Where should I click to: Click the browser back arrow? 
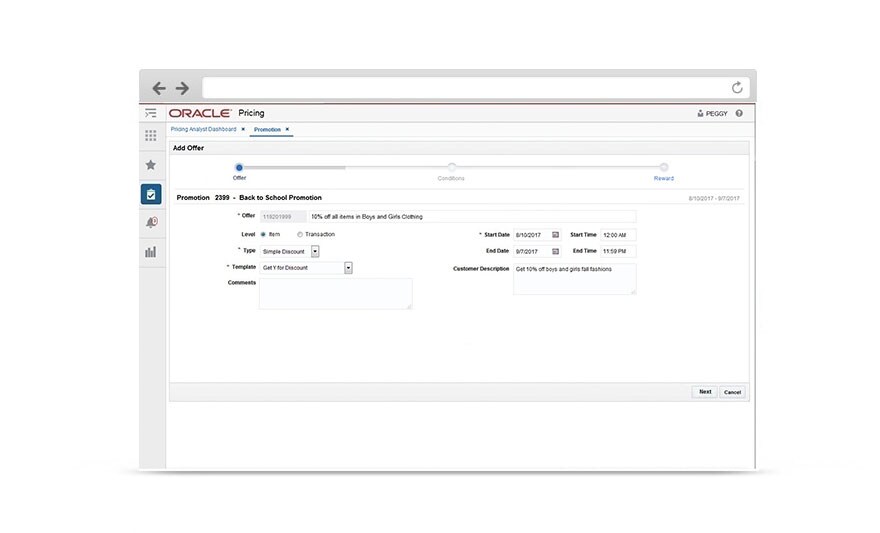pos(159,88)
